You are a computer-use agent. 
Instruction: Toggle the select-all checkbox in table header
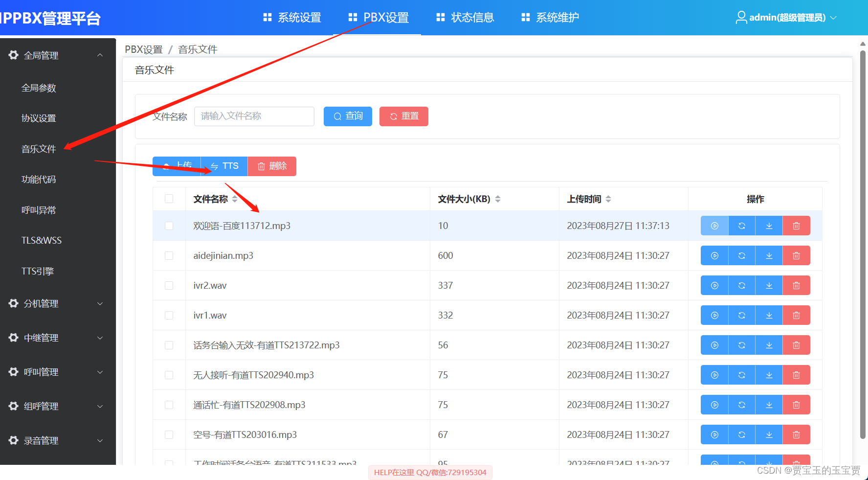(x=169, y=199)
